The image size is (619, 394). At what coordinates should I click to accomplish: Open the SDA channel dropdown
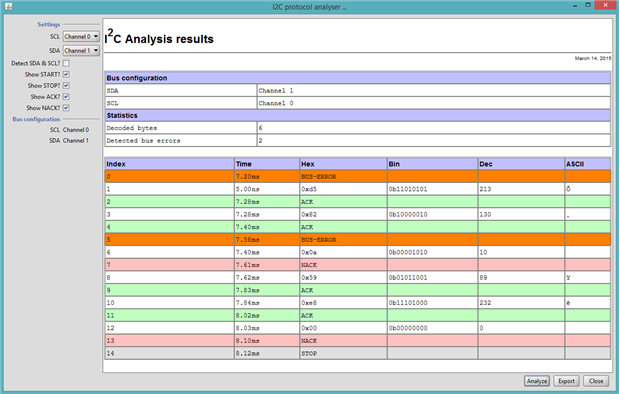81,51
